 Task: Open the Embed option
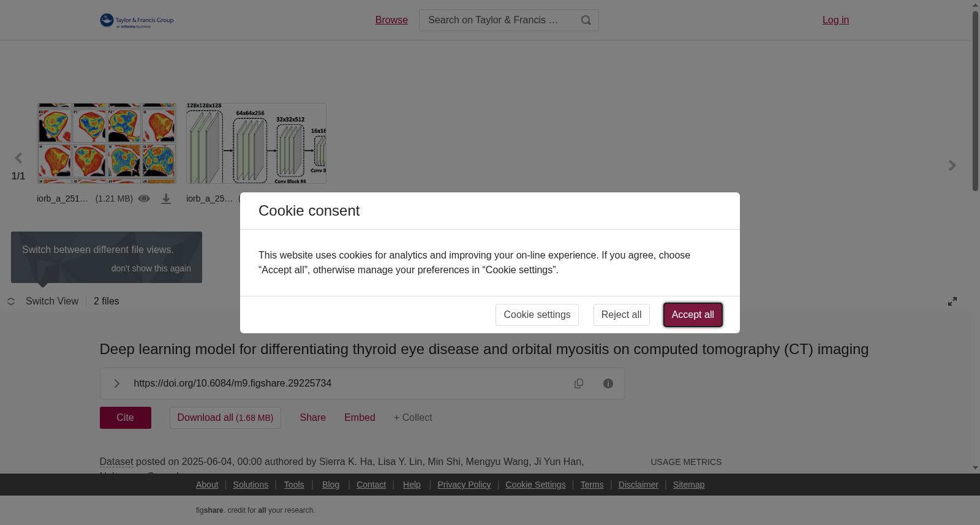coord(360,418)
